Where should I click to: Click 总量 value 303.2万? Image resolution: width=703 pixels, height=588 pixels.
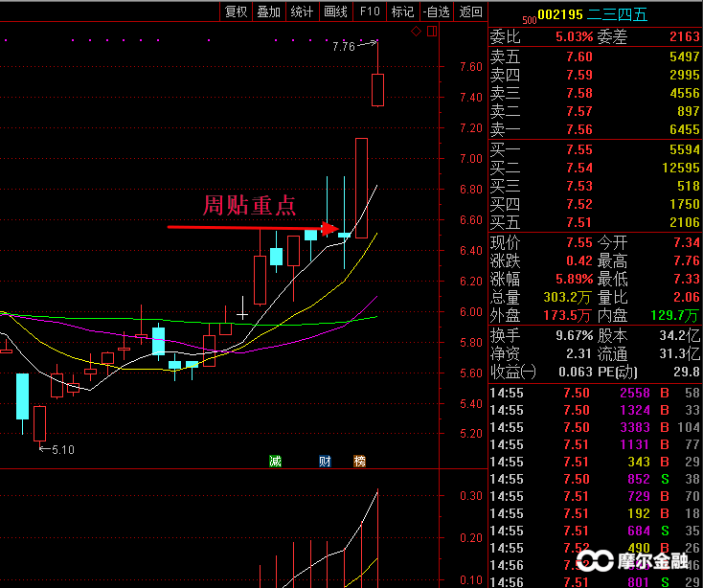pos(567,297)
